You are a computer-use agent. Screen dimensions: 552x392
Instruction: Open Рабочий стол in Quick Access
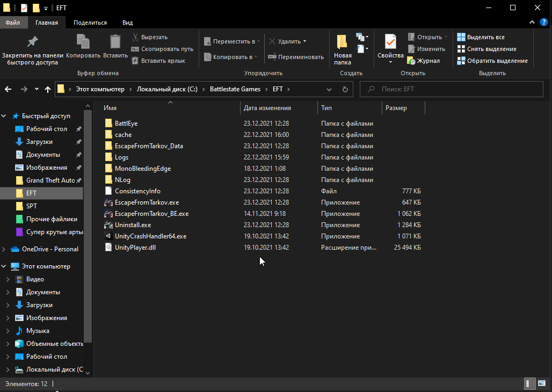coord(47,129)
